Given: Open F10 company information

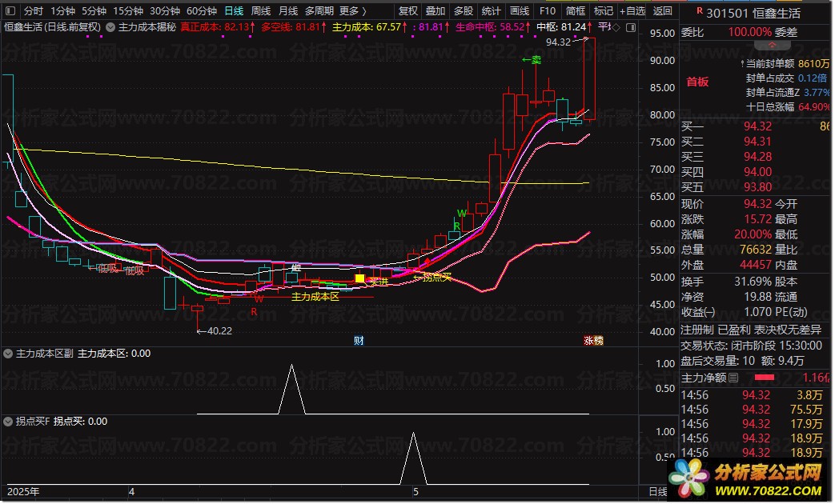Looking at the screenshot, I should tap(547, 10).
